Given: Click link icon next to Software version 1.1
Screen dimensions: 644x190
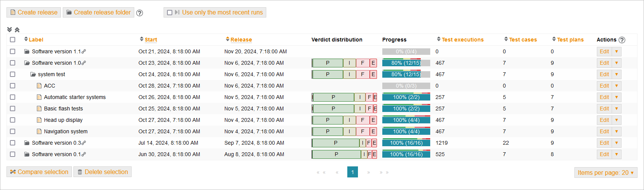Looking at the screenshot, I should tap(84, 51).
